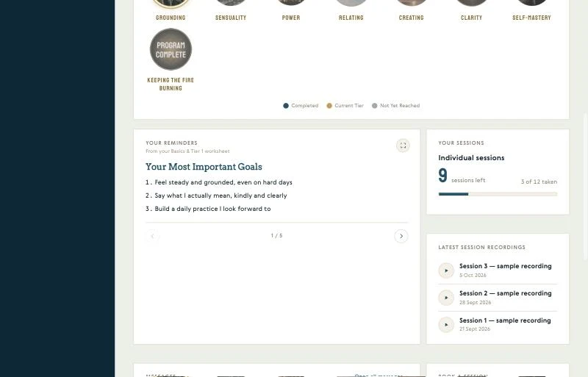The image size is (588, 377).
Task: Open Session 1 — sample recording title
Action: pos(505,320)
